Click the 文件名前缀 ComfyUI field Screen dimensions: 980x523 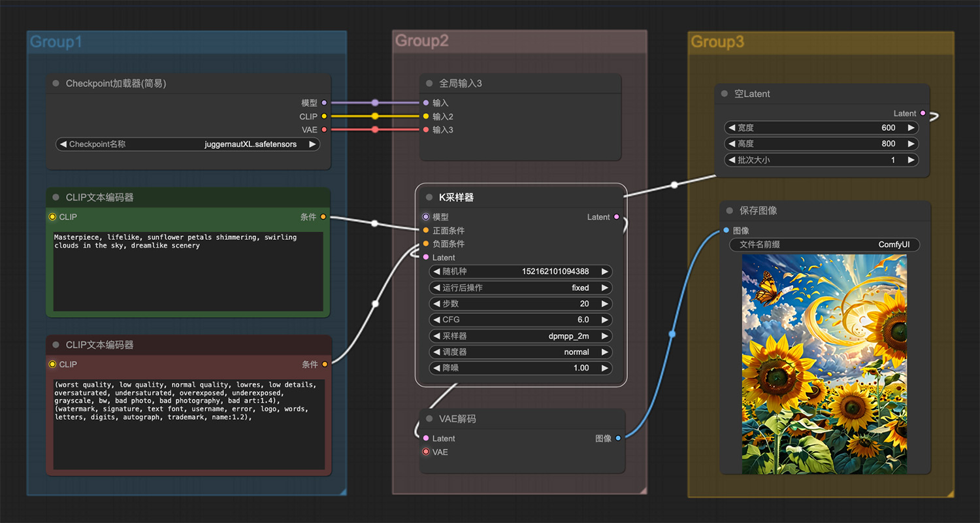[x=825, y=245]
